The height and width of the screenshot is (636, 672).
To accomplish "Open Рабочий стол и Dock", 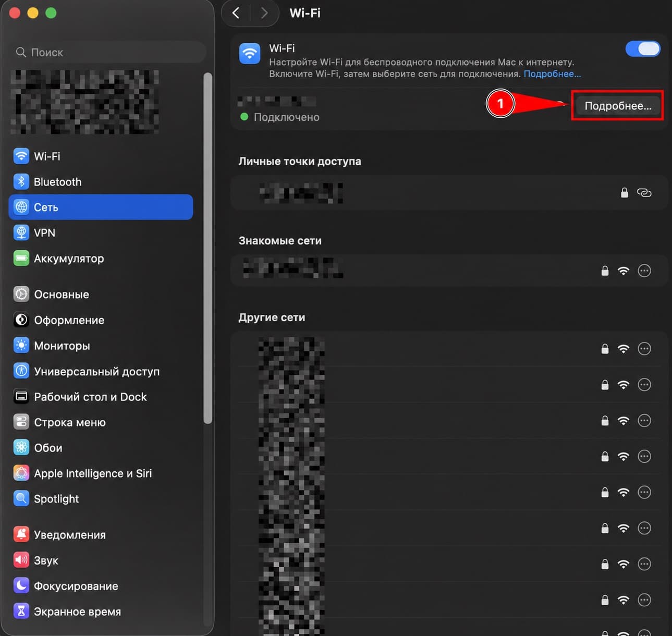I will 101,397.
